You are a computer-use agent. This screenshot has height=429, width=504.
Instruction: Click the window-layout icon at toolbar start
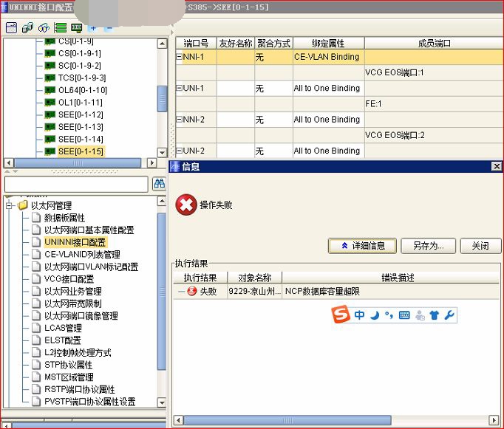point(11,27)
